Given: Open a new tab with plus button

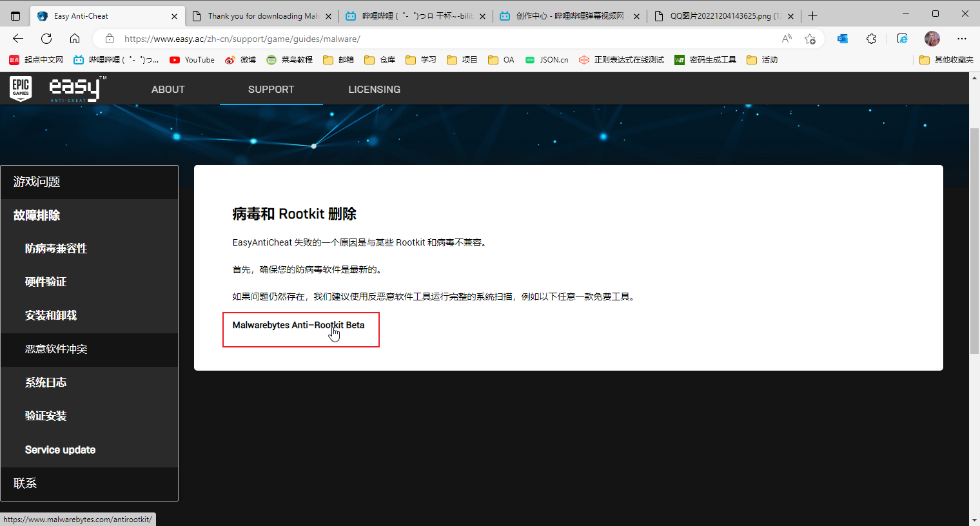Looking at the screenshot, I should [x=812, y=16].
